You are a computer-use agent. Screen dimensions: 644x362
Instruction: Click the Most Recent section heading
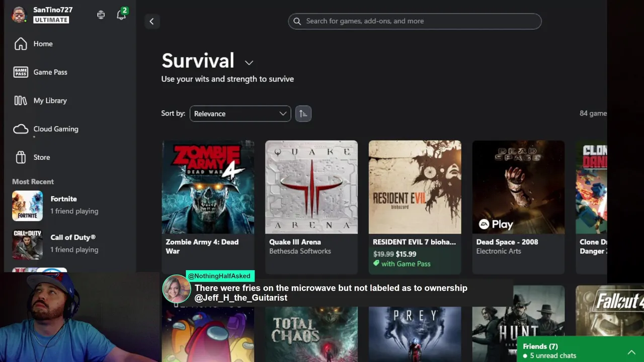coord(33,182)
